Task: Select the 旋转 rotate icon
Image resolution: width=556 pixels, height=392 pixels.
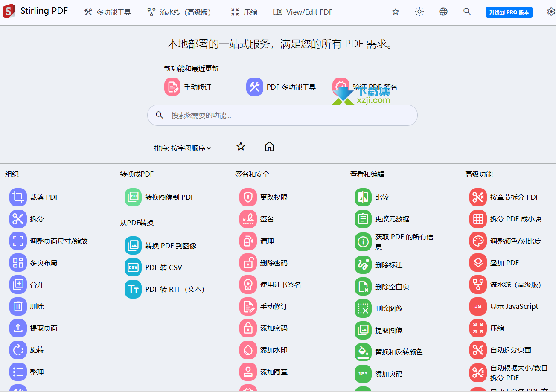Action: coord(18,350)
